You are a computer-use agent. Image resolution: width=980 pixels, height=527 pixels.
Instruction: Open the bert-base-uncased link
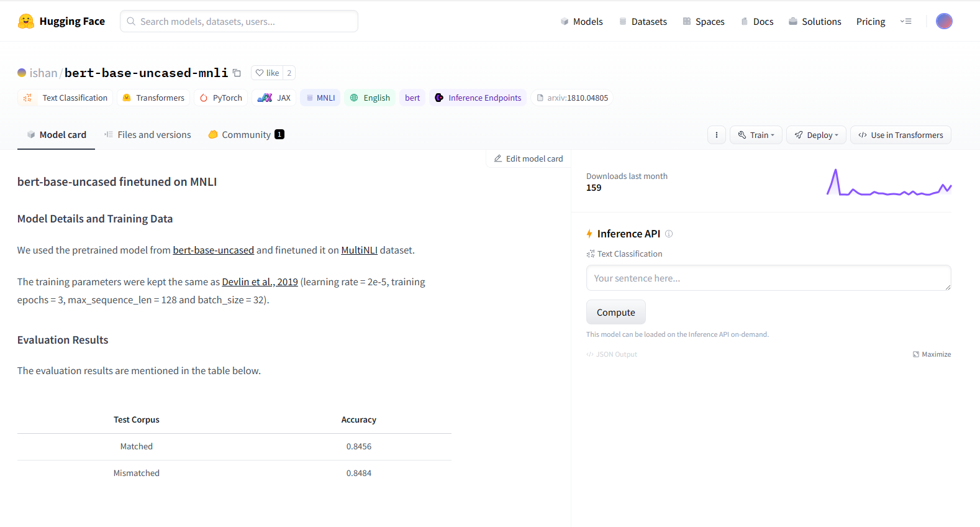point(214,250)
